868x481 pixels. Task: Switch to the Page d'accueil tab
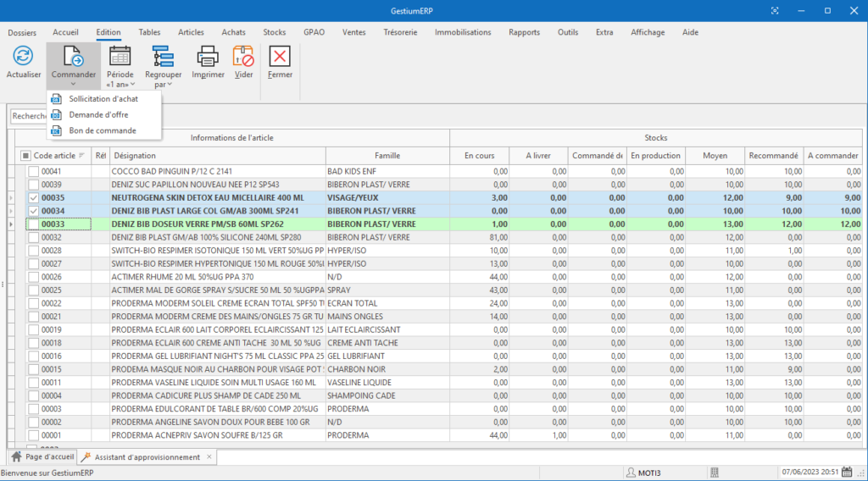[42, 457]
